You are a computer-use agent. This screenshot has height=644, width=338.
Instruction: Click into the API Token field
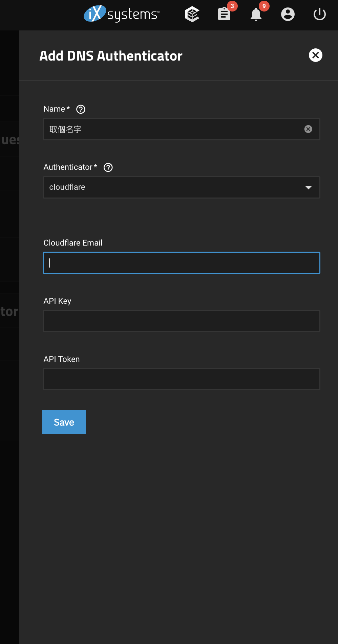click(182, 379)
